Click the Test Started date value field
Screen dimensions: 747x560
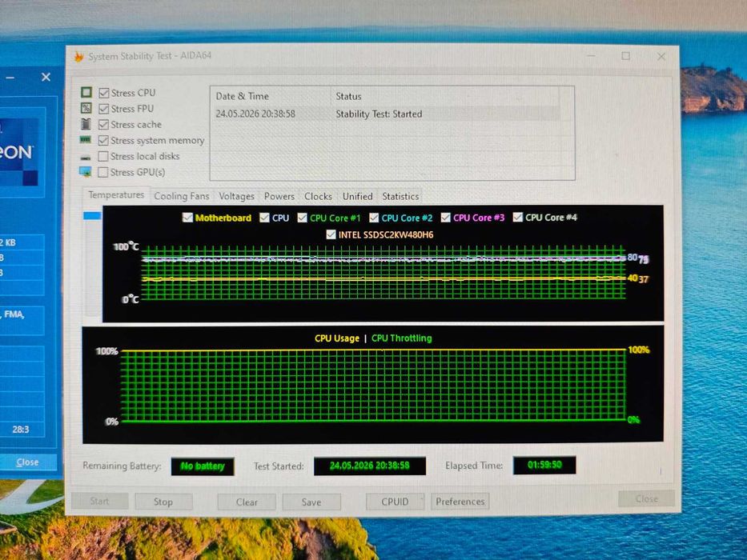[x=370, y=466]
